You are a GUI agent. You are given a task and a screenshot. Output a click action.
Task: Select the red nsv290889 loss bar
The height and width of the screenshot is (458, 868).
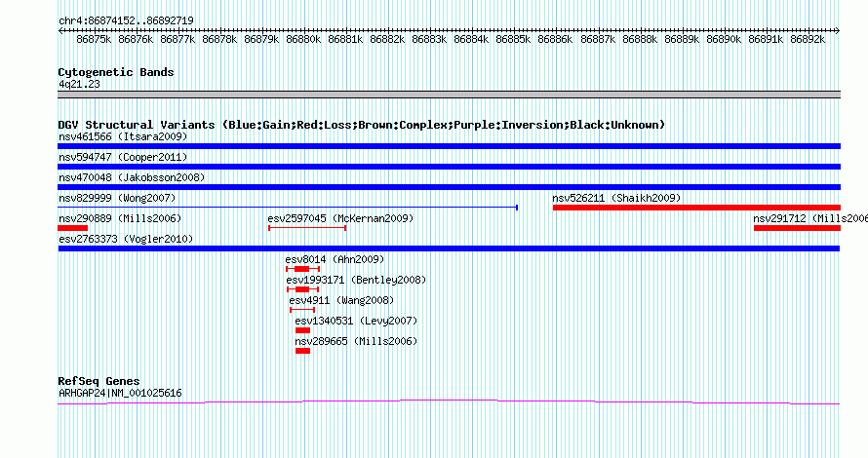click(72, 228)
